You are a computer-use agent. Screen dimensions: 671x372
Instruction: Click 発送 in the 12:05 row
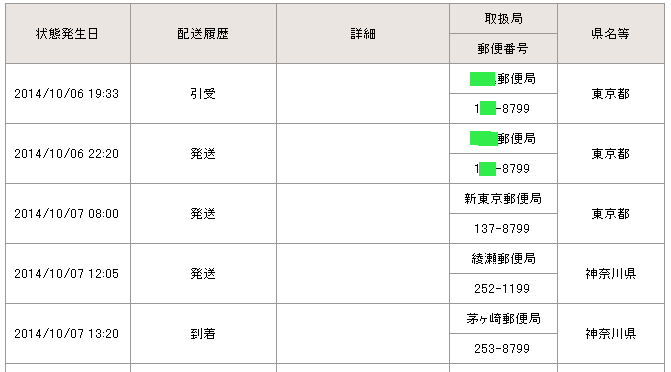203,274
